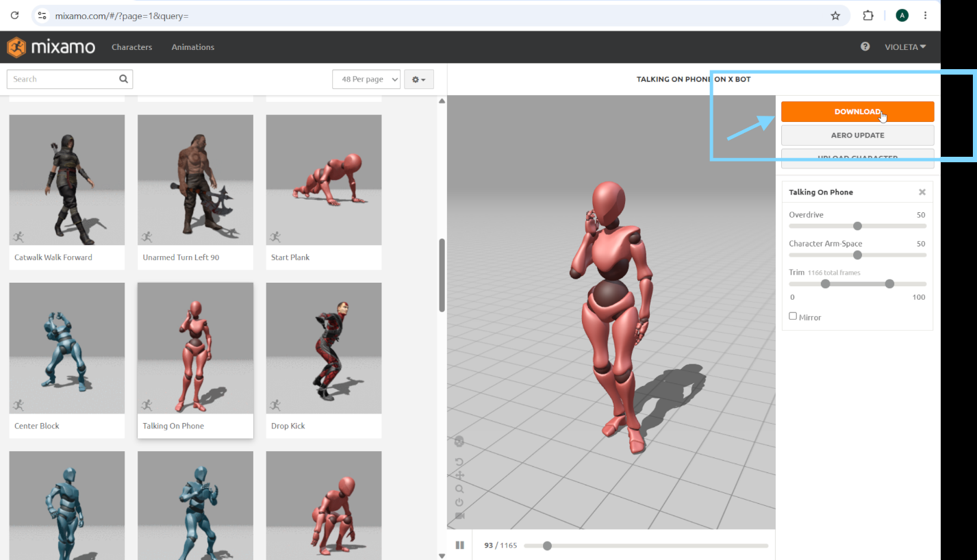
Task: Open the Animations tab
Action: point(193,47)
